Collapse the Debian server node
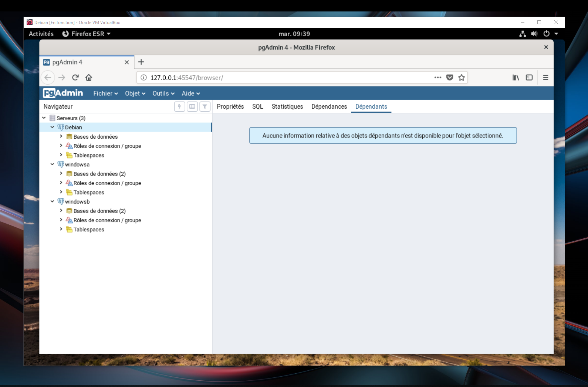This screenshot has height=387, width=588. coord(53,127)
